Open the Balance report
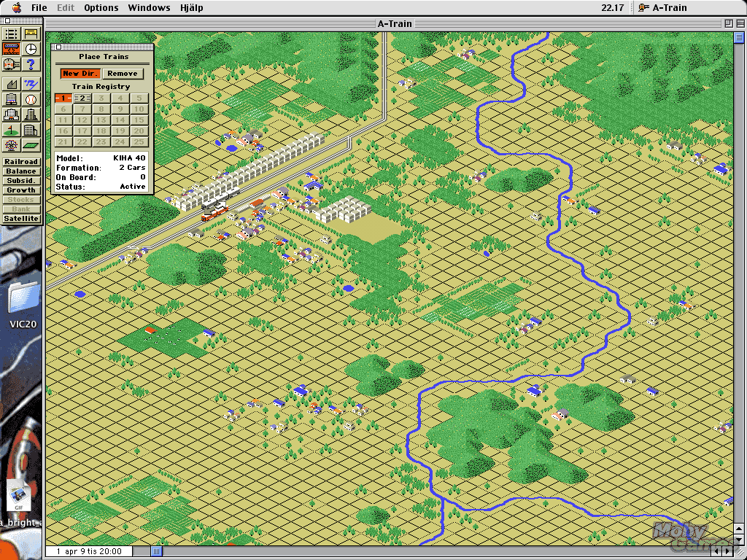The image size is (747, 560). point(21,171)
